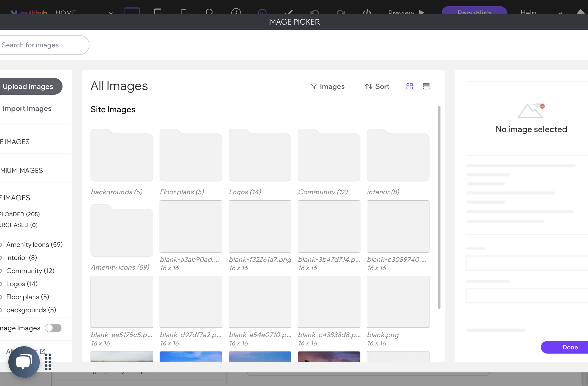The height and width of the screenshot is (386, 588).
Task: Open the Sort options
Action: click(x=377, y=86)
